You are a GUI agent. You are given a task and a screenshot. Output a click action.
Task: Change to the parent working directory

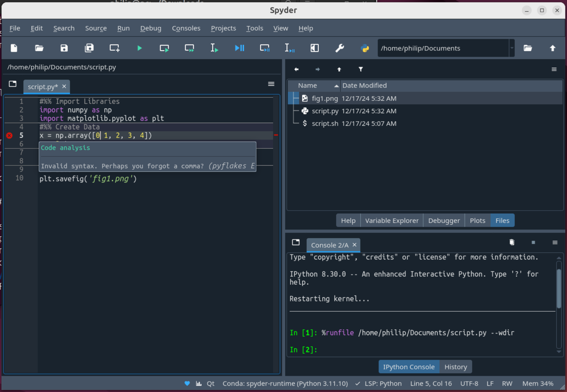tap(553, 48)
